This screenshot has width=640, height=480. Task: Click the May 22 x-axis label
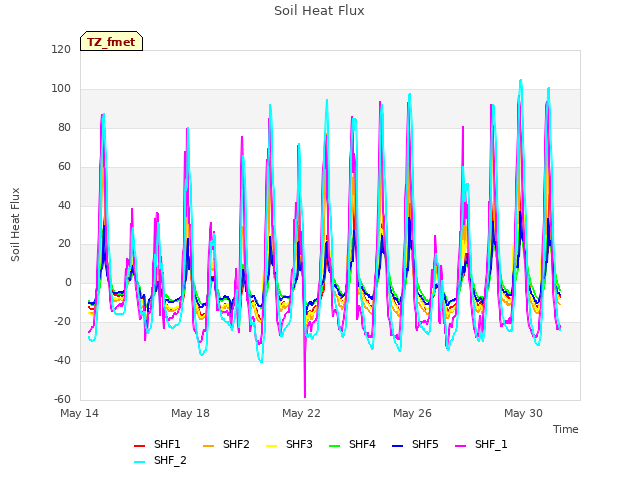(x=302, y=413)
